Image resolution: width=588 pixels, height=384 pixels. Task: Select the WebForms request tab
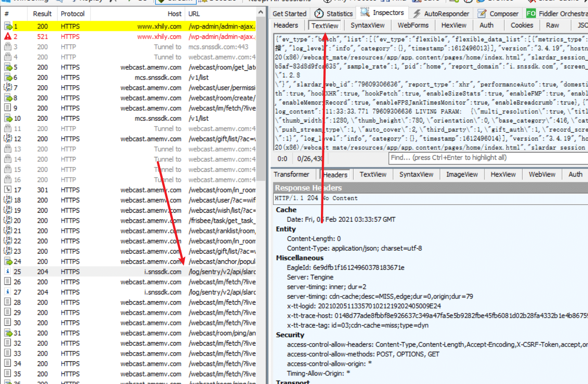click(x=412, y=26)
